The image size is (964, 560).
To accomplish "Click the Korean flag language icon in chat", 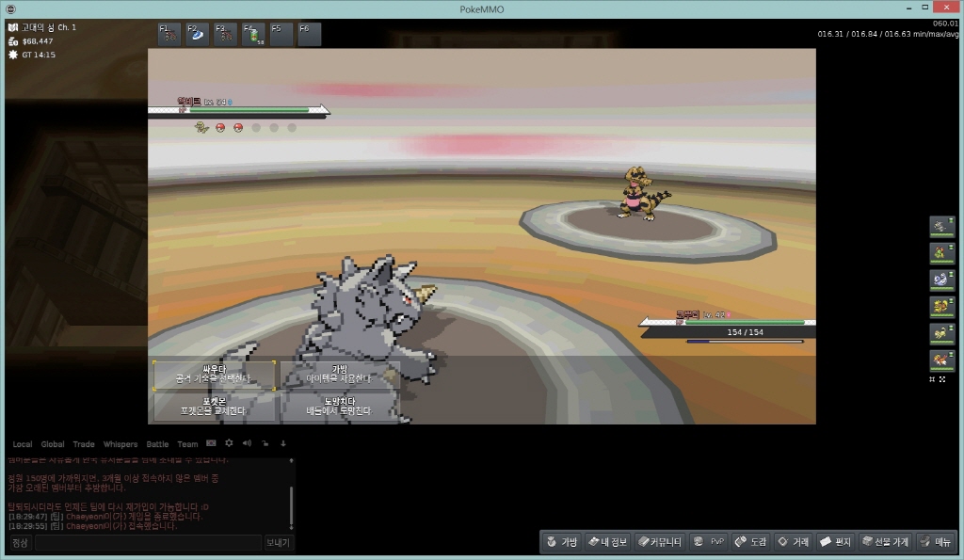I will point(212,443).
